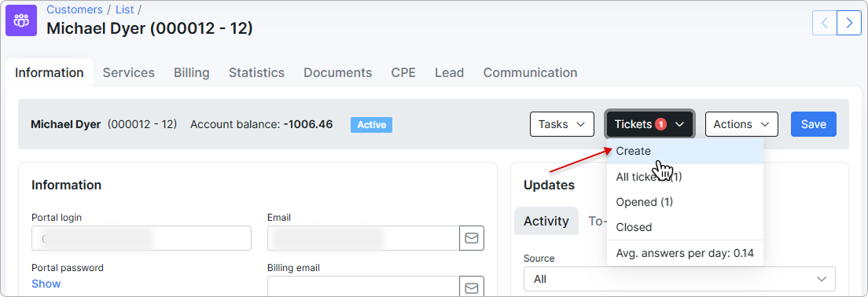Viewport: 868px width, 297px height.
Task: Click the purple Customers module icon
Action: click(21, 20)
